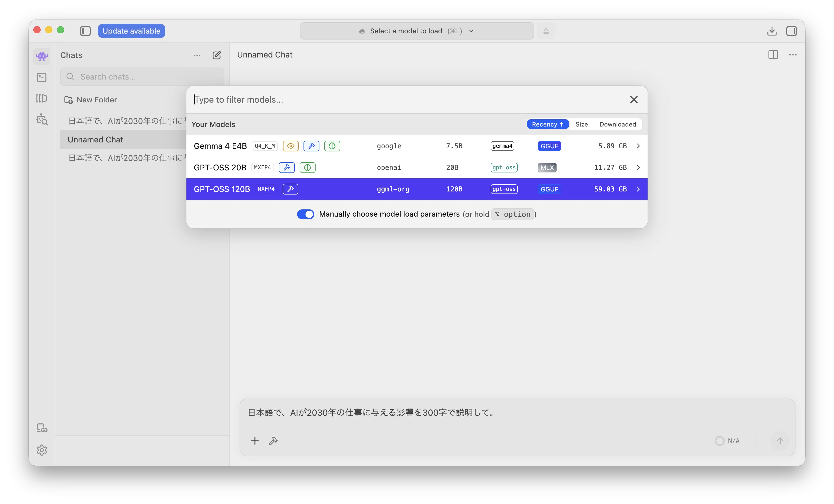Click the GGUF badge on Gemma 4 E4B
Screen dimensions: 834x504
pyautogui.click(x=549, y=146)
